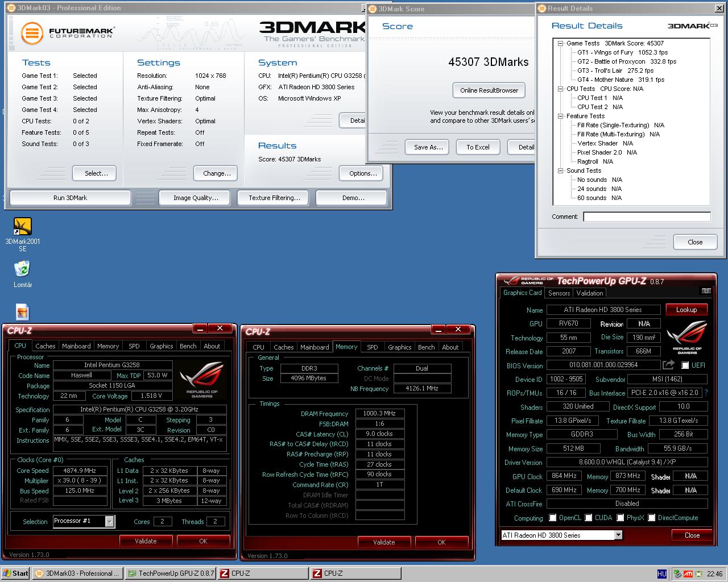Open Bench tab in left CPU-Z window
This screenshot has width=728, height=582.
pos(188,346)
